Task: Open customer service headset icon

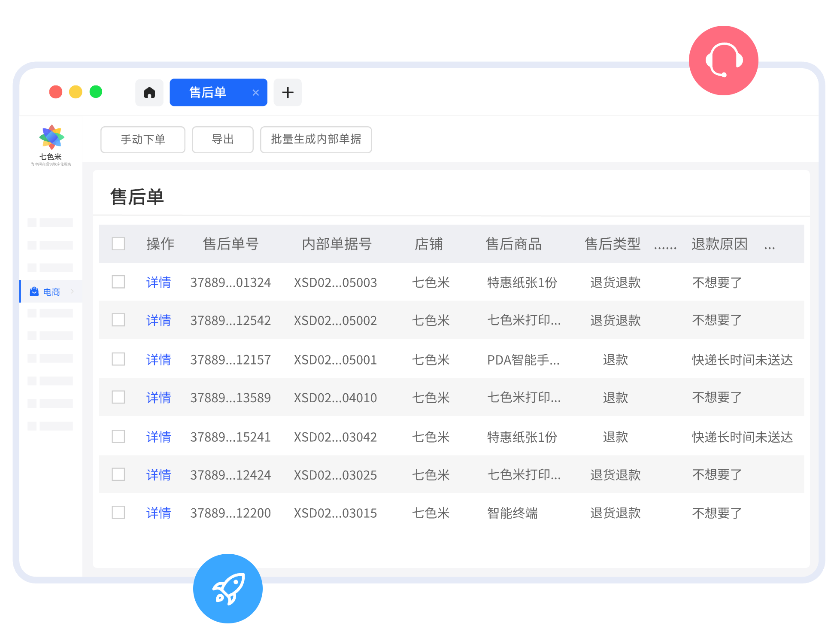Action: (723, 61)
